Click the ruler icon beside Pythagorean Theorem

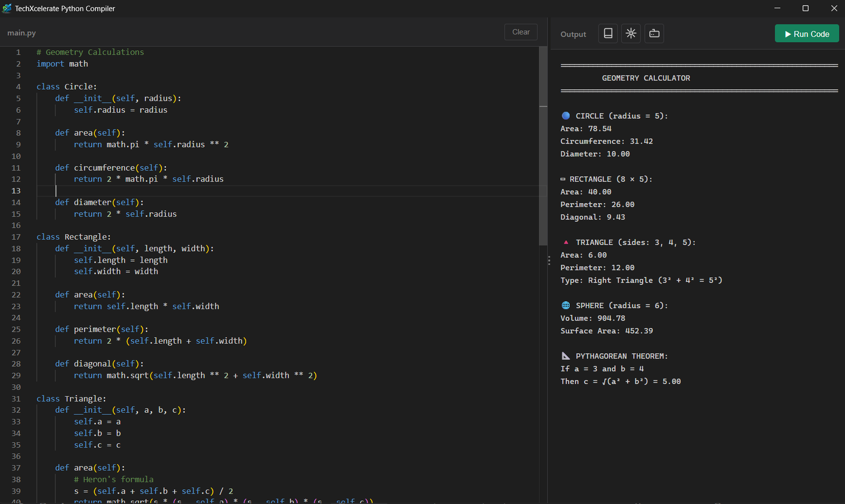[x=566, y=356]
